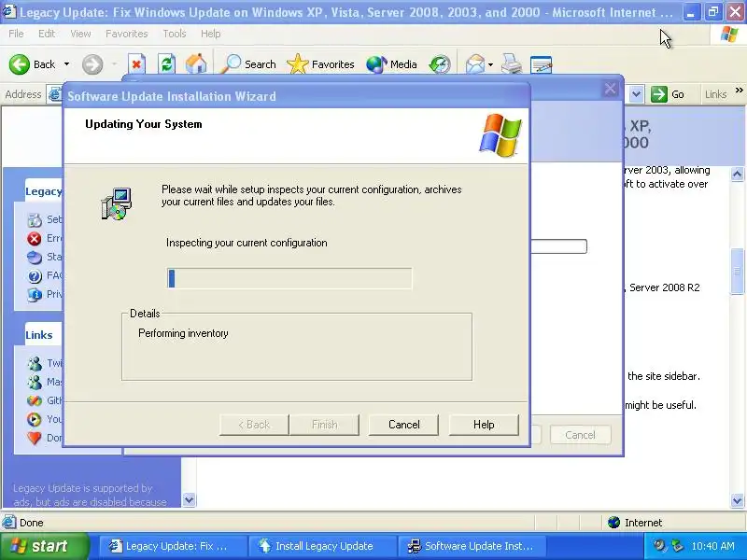
Task: Click the first system tray icon
Action: [660, 546]
